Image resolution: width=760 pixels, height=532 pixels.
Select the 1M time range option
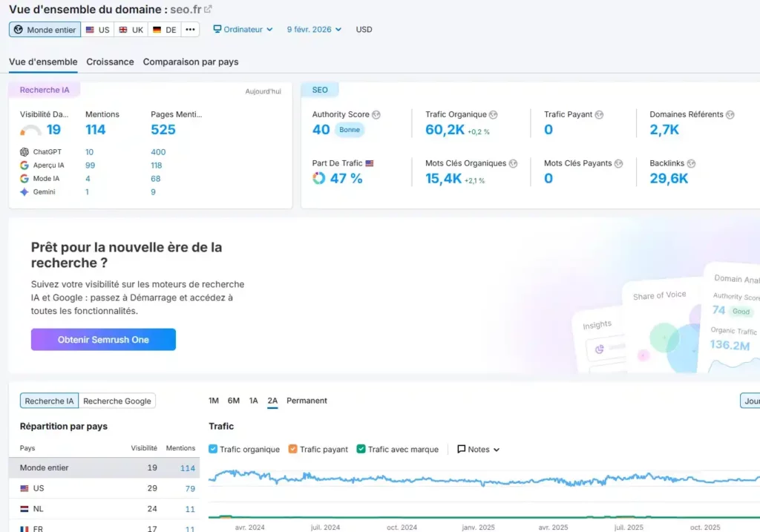pyautogui.click(x=214, y=401)
